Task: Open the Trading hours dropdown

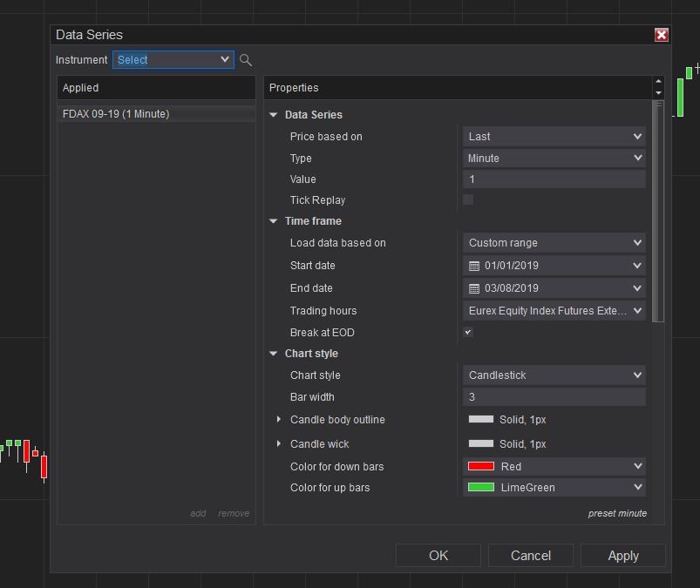Action: click(554, 311)
